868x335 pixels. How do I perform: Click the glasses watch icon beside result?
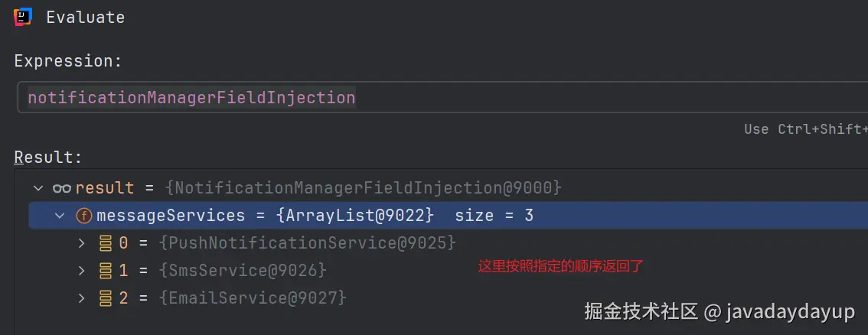click(61, 188)
